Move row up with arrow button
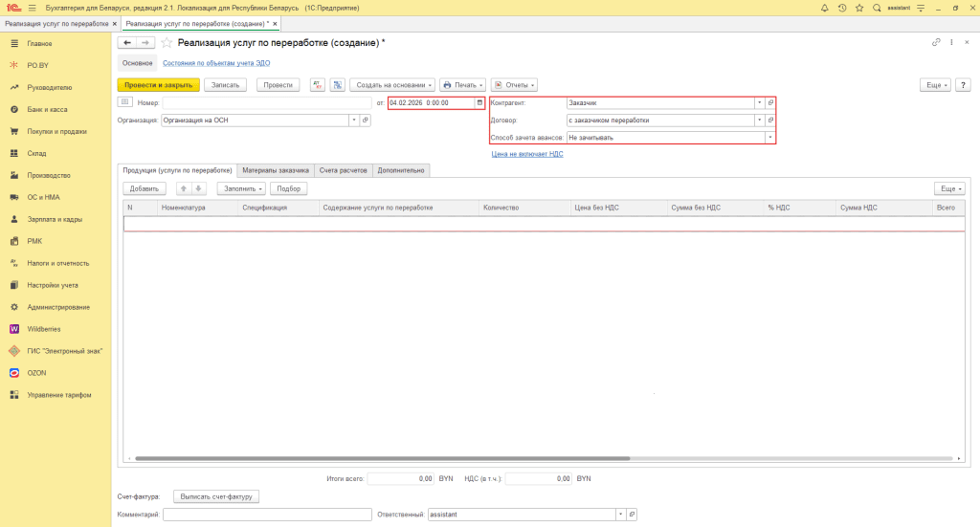The width and height of the screenshot is (980, 527). click(x=184, y=188)
